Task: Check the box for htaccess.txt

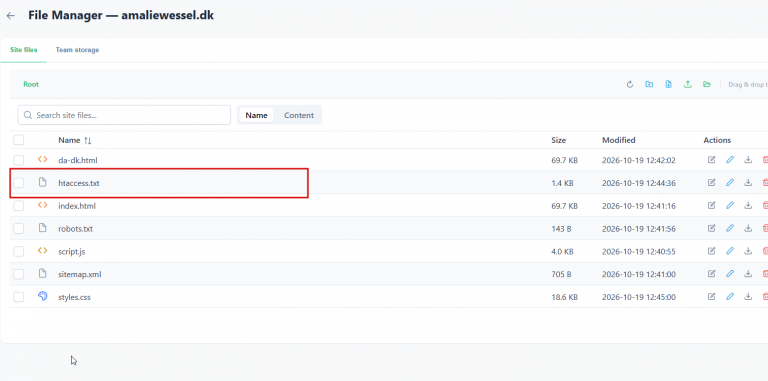Action: click(x=19, y=183)
